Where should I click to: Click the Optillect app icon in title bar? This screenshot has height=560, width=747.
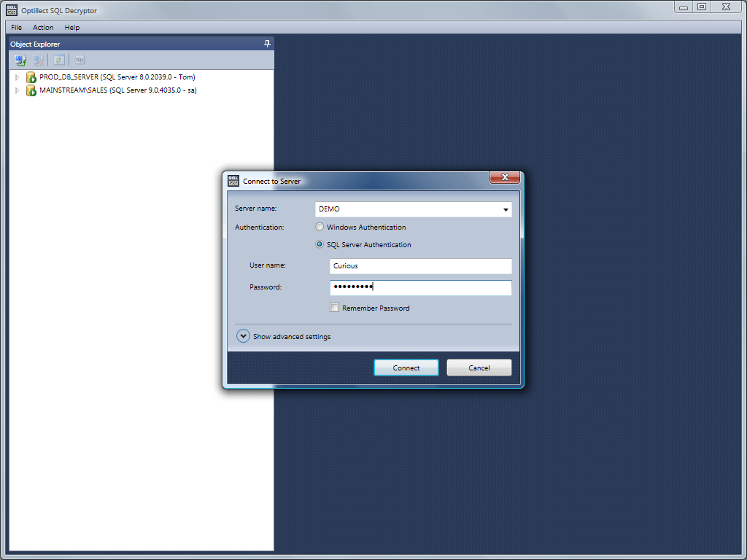point(12,10)
